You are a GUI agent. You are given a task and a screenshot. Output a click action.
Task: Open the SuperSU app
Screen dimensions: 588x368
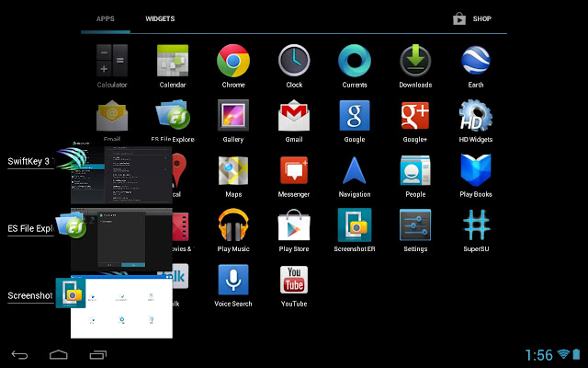tap(476, 225)
